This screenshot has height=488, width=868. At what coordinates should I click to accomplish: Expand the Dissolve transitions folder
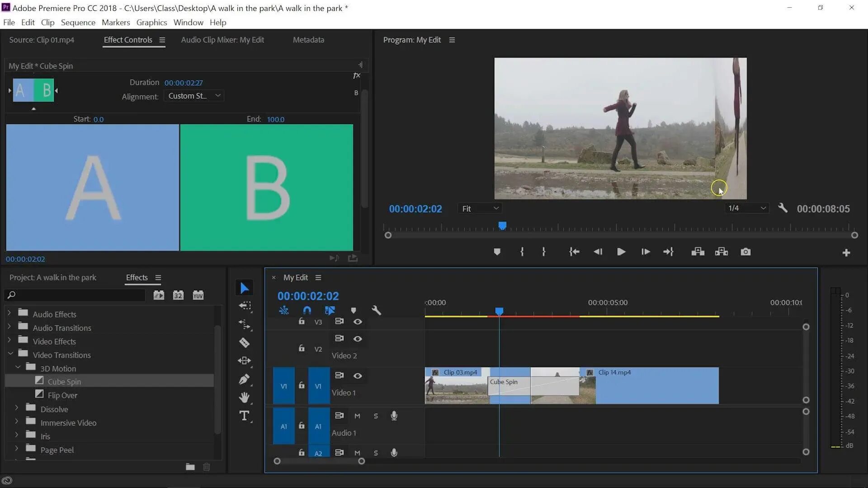pyautogui.click(x=17, y=408)
